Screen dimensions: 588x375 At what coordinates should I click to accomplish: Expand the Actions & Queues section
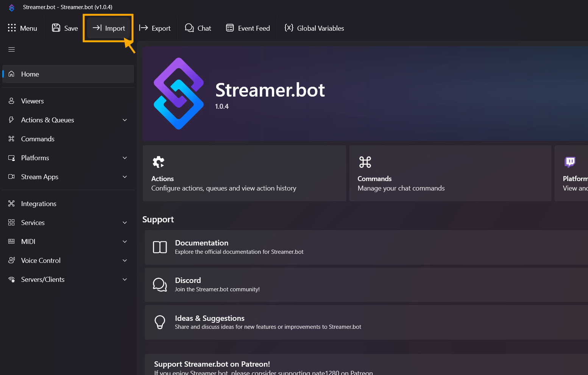[x=125, y=120]
